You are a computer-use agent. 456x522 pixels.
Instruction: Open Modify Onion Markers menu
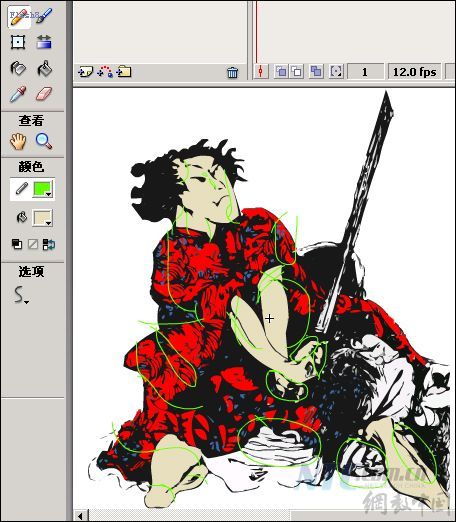pyautogui.click(x=336, y=71)
